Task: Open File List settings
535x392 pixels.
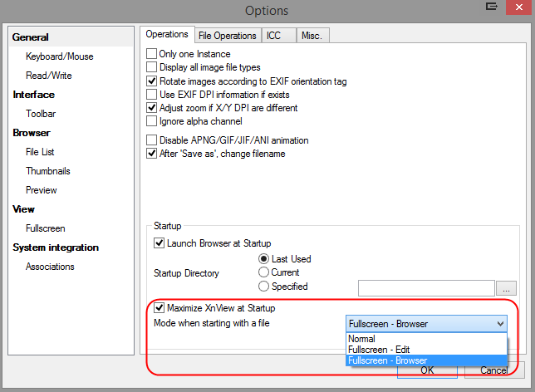Action: coord(40,152)
